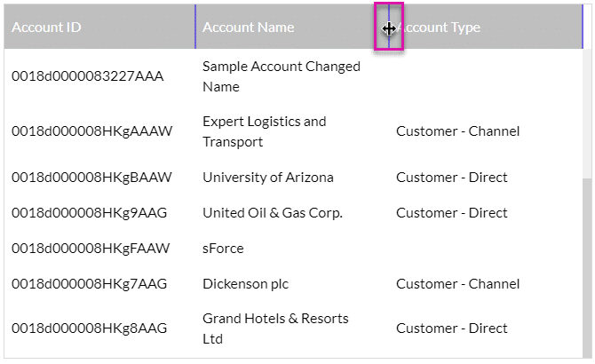Select account ID 0018d000008HKgAAAW
Viewport: 595px width, 364px height.
tap(91, 131)
